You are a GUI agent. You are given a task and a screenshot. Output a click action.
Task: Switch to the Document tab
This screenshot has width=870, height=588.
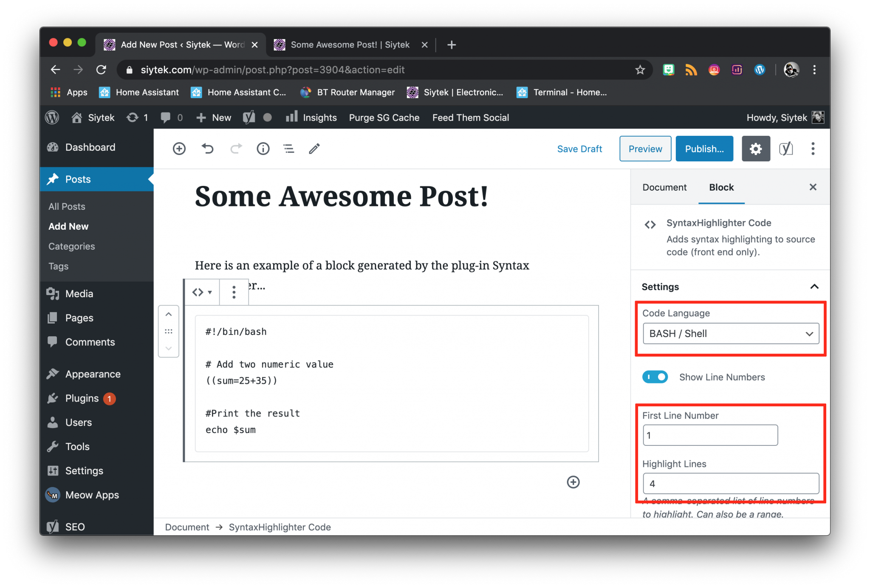click(x=664, y=187)
